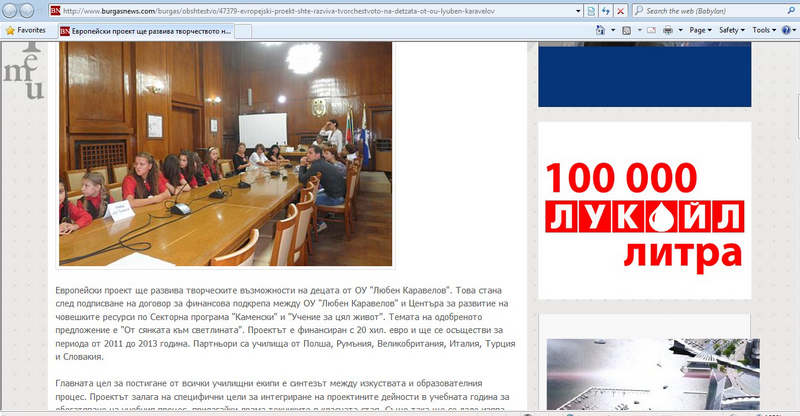Open the Tools menu
This screenshot has width=800, height=416.
764,30
